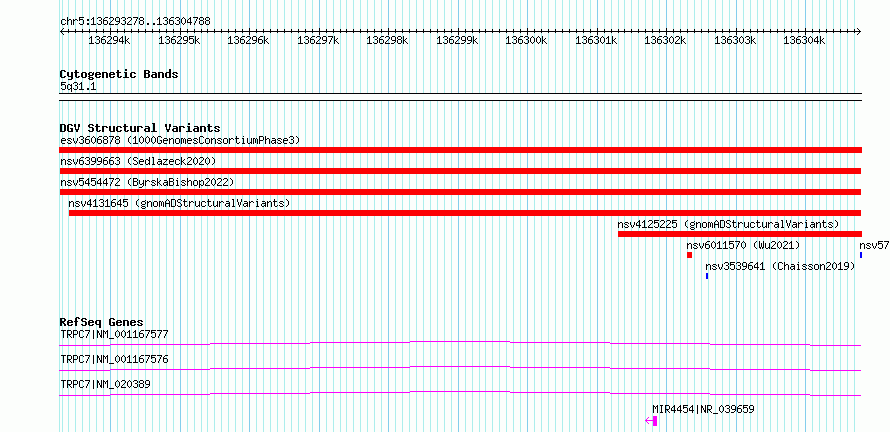Click the red bar under nsv4131645
This screenshot has width=890, height=432.
[x=465, y=213]
